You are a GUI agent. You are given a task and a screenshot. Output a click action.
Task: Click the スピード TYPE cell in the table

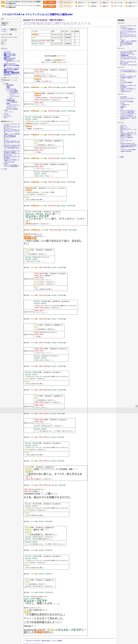click(67, 41)
